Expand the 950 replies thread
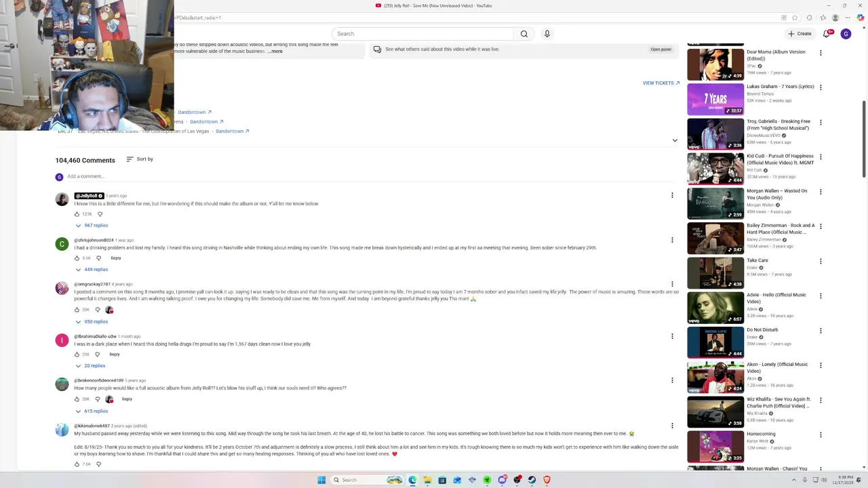This screenshot has width=868, height=488. (x=92, y=321)
